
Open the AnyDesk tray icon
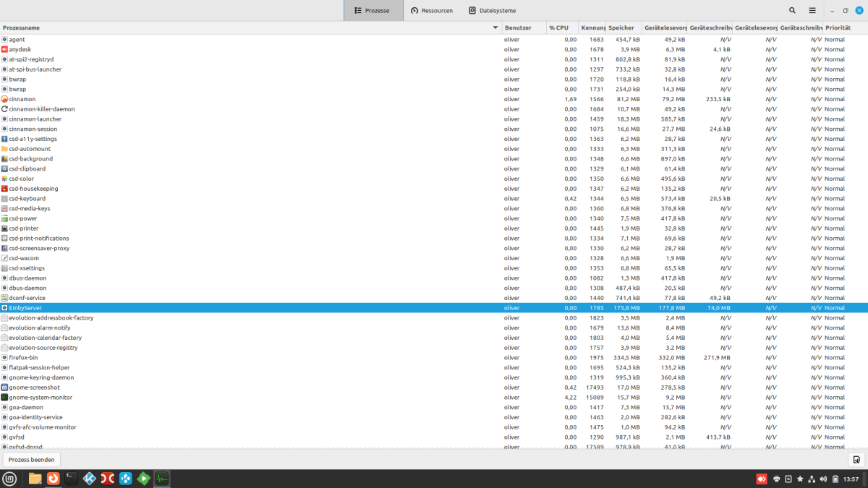click(x=762, y=479)
